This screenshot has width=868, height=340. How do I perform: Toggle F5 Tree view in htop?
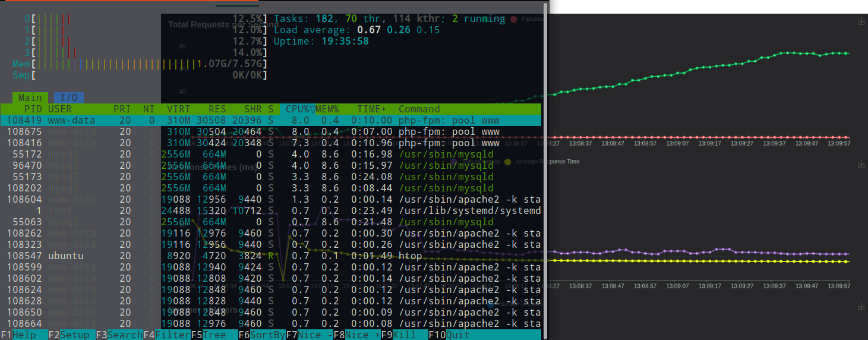pos(214,335)
